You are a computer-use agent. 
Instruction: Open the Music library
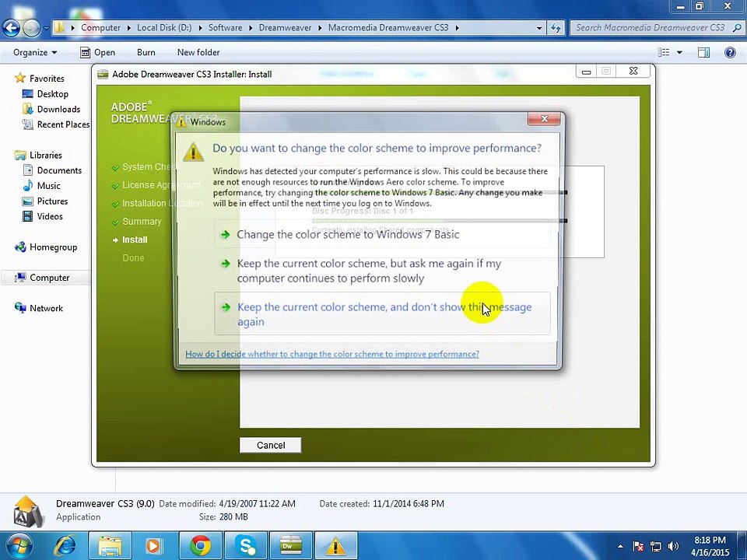[48, 185]
